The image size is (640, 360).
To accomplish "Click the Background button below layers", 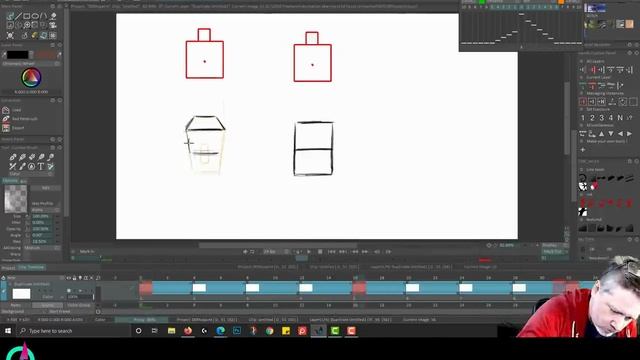I will (x=13, y=311).
